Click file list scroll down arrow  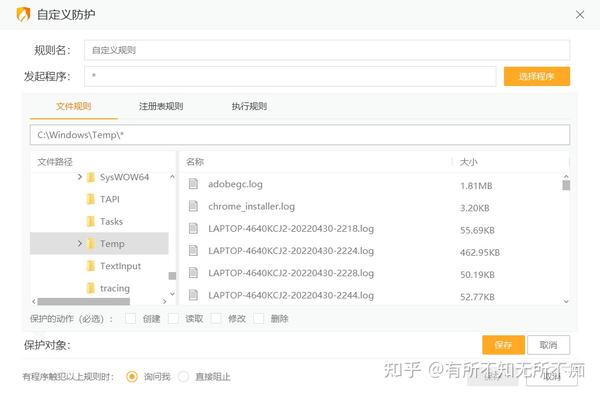coord(566,302)
